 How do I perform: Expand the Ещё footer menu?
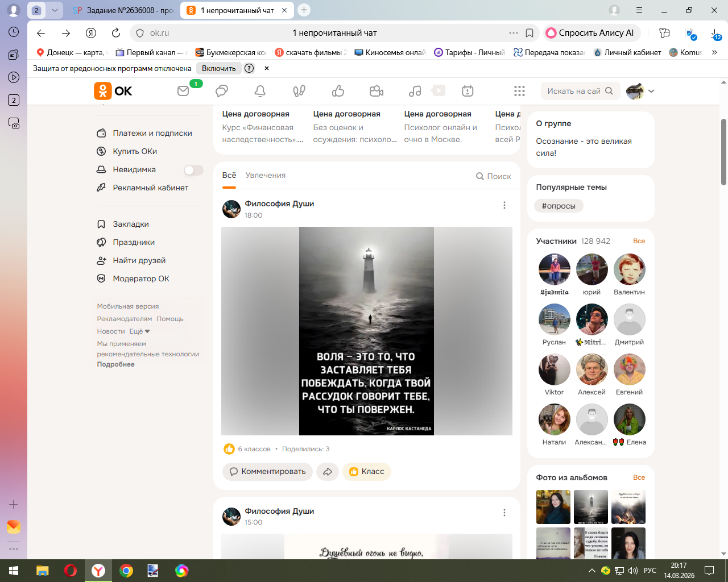click(x=139, y=331)
